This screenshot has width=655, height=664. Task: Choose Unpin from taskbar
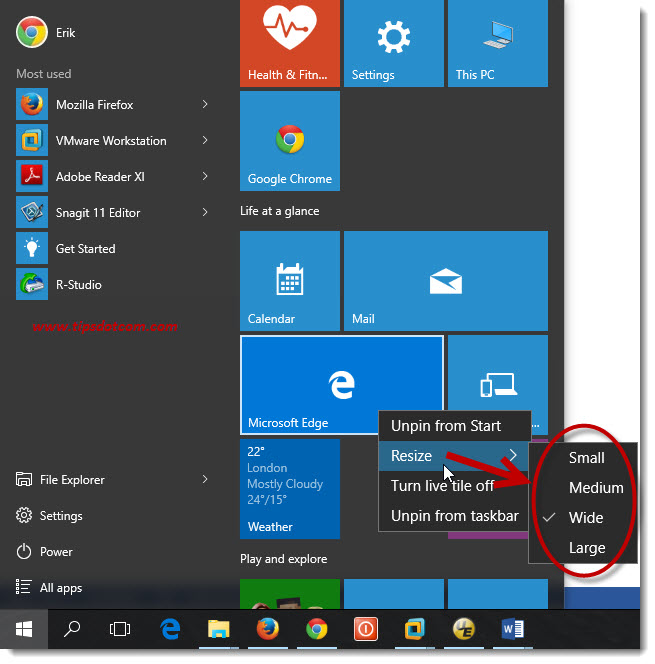pos(454,516)
